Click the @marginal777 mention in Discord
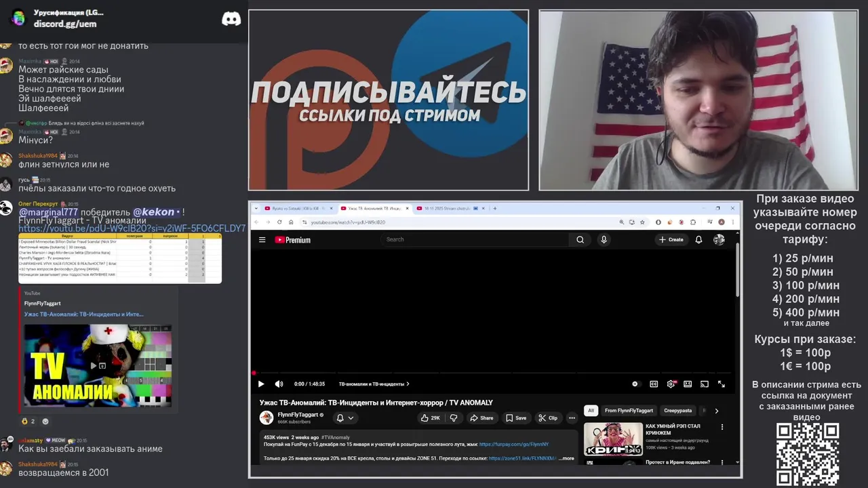 click(48, 212)
